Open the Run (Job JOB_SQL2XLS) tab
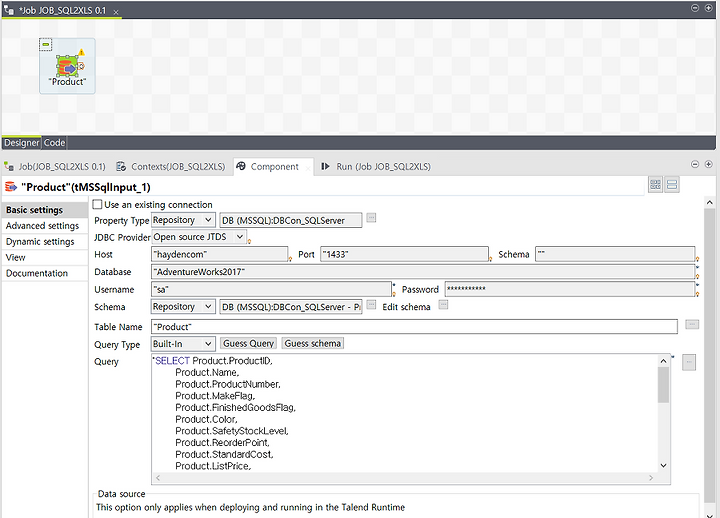The image size is (720, 518). (x=376, y=167)
